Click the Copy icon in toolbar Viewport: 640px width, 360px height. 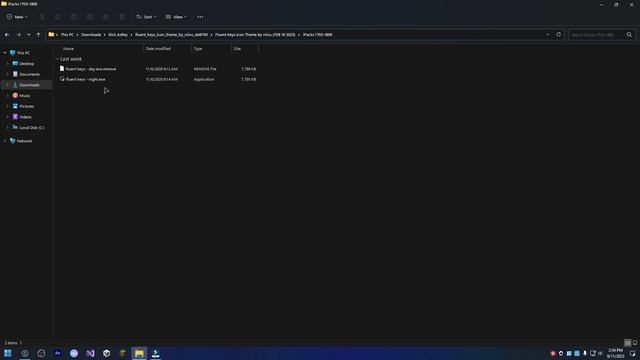click(58, 17)
